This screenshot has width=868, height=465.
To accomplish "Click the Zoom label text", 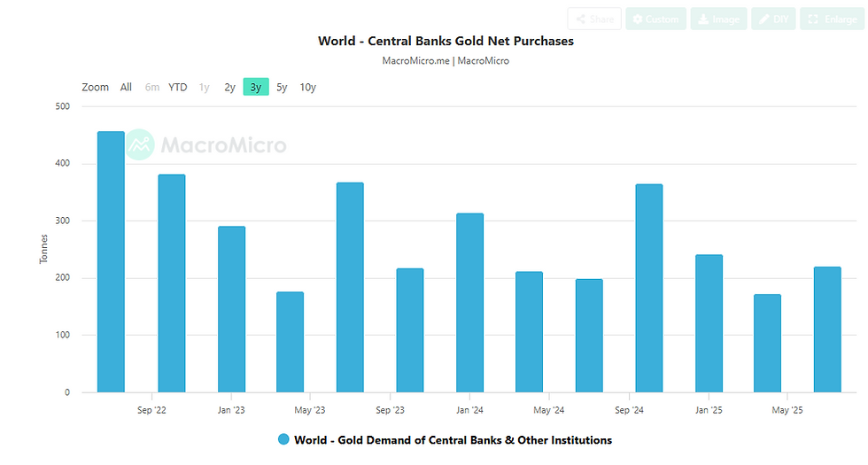I will tap(96, 87).
